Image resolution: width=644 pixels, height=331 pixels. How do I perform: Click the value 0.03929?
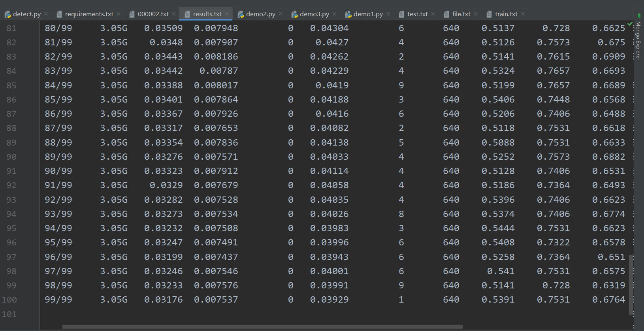point(330,300)
